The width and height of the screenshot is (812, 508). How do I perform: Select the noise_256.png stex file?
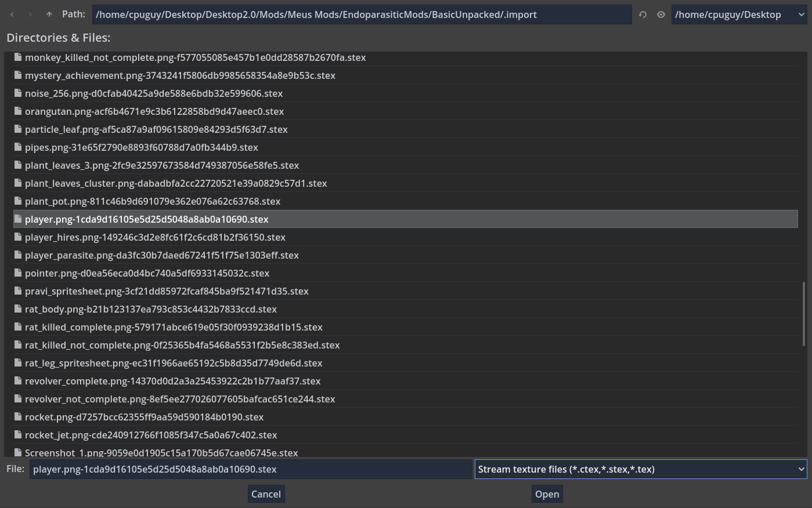(x=154, y=93)
